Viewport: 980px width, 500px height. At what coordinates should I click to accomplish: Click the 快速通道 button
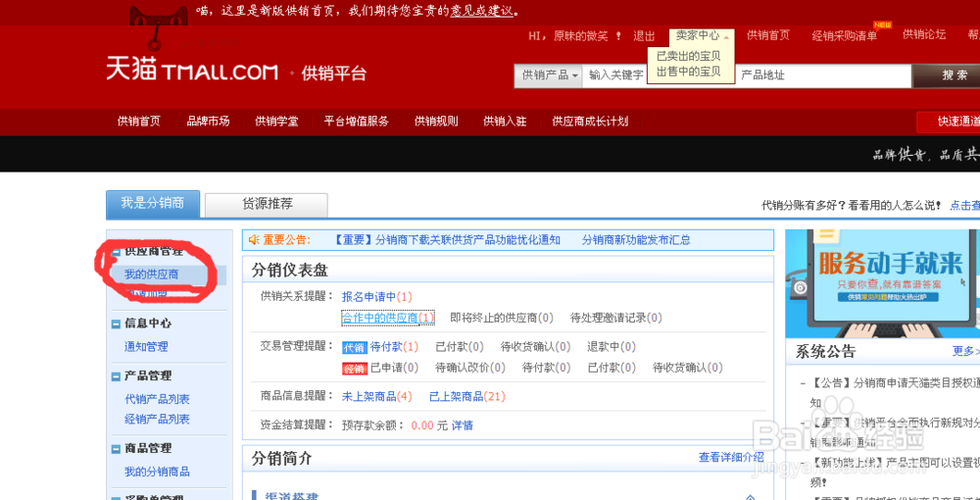click(949, 122)
